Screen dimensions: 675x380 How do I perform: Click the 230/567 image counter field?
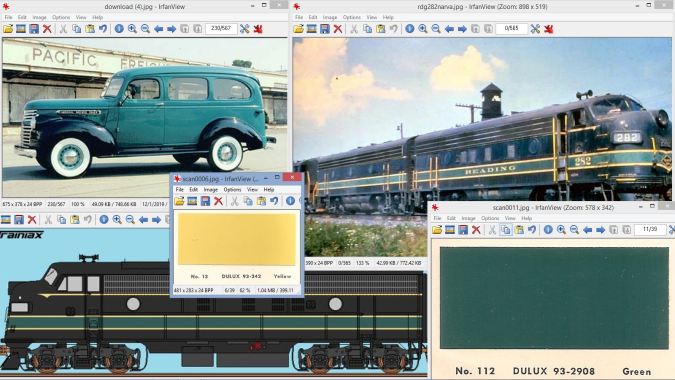[x=221, y=28]
